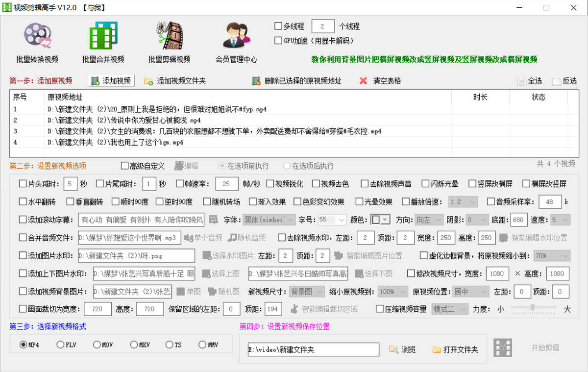
Task: Enable the 多线程 checkbox
Action: pyautogui.click(x=278, y=26)
